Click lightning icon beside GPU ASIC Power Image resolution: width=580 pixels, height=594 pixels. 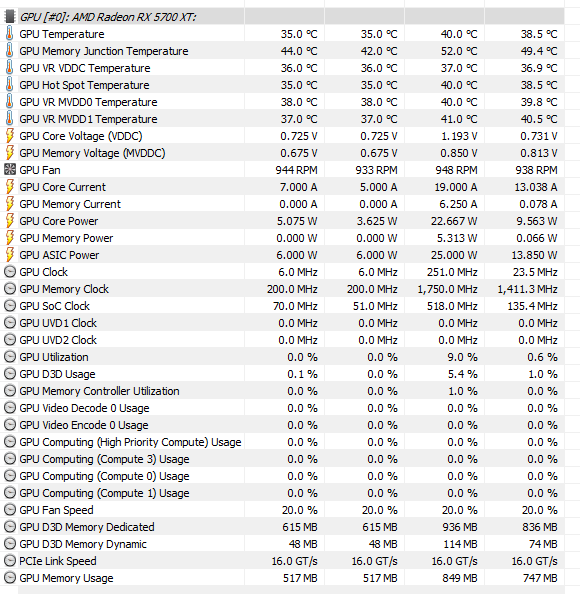pos(9,255)
